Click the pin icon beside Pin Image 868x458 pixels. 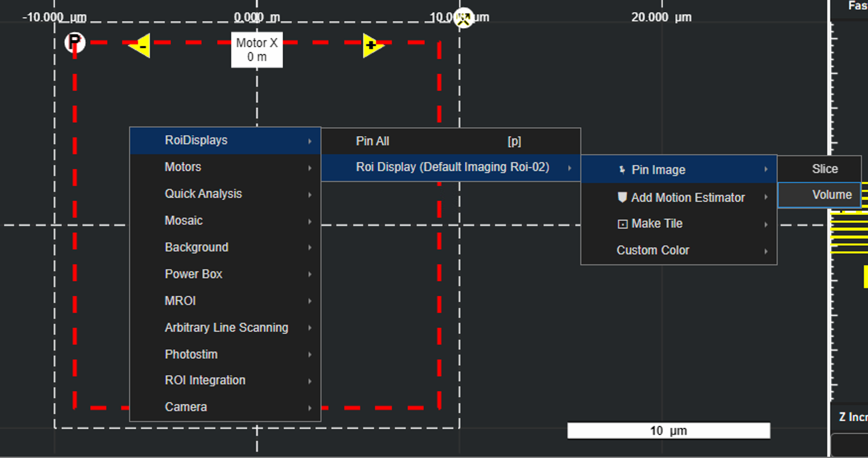(622, 170)
